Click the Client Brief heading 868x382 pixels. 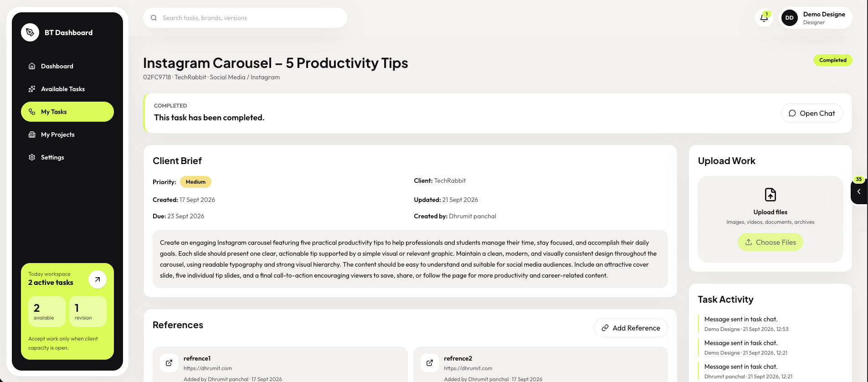tap(177, 161)
